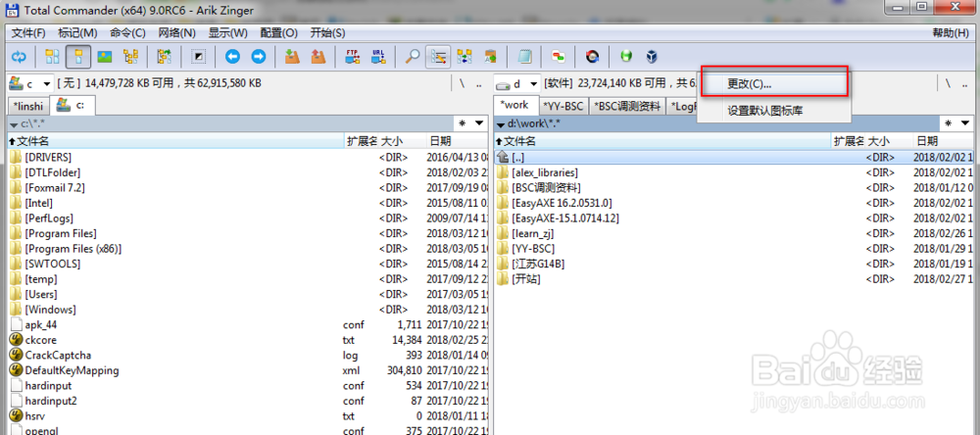
Task: Select the DefaultKeyMapping xml file
Action: 248,370
